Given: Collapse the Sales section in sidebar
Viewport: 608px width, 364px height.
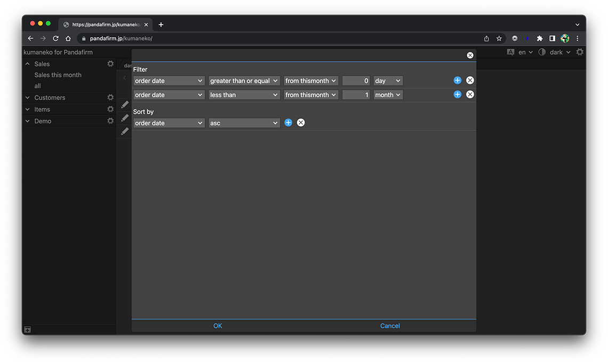Looking at the screenshot, I should [28, 64].
